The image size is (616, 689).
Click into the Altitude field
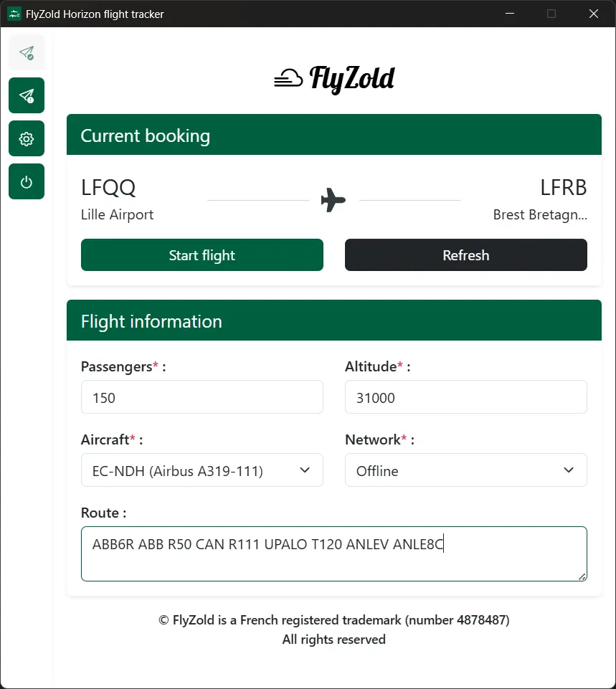465,397
